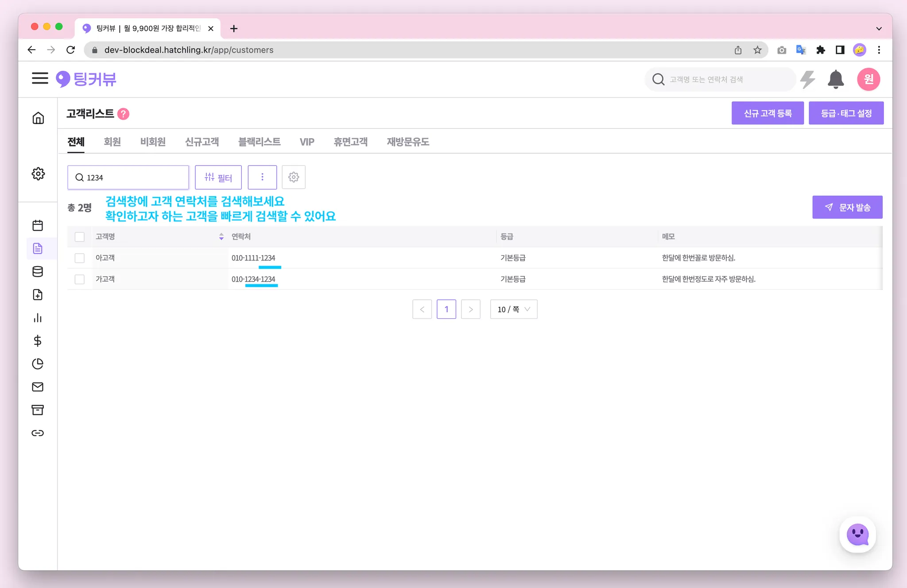This screenshot has height=588, width=907.
Task: Switch to the VIP tab
Action: click(x=306, y=142)
